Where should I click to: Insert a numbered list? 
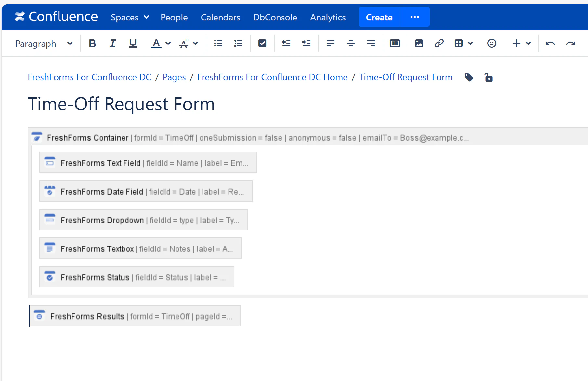(238, 43)
